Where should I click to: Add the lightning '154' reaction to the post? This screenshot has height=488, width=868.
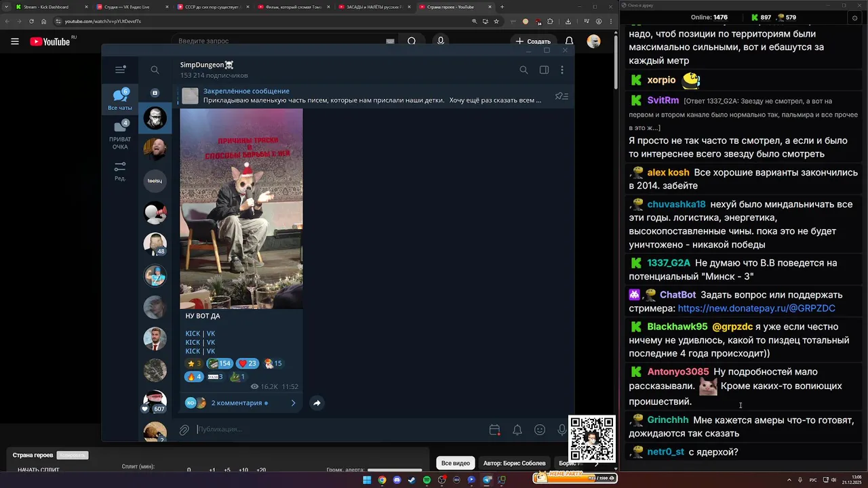click(220, 363)
